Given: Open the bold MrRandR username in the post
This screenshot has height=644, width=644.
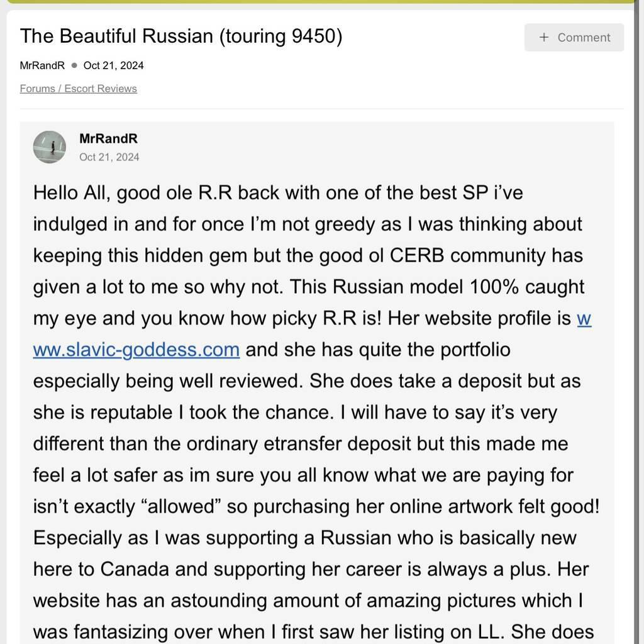Looking at the screenshot, I should point(108,138).
